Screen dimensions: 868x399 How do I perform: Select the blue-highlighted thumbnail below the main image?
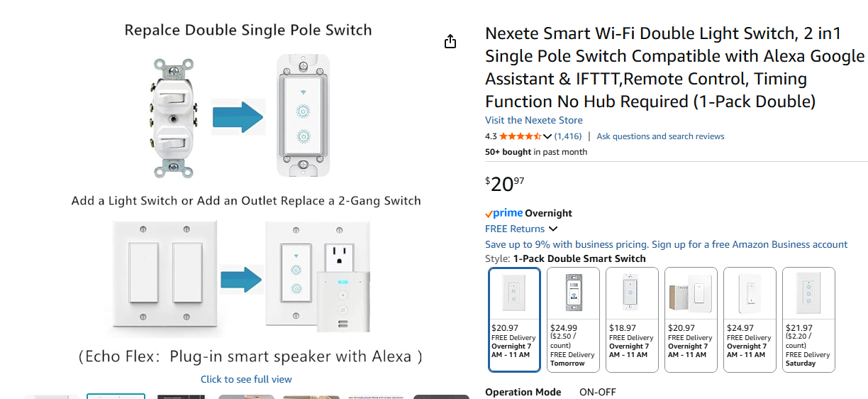tap(116, 396)
